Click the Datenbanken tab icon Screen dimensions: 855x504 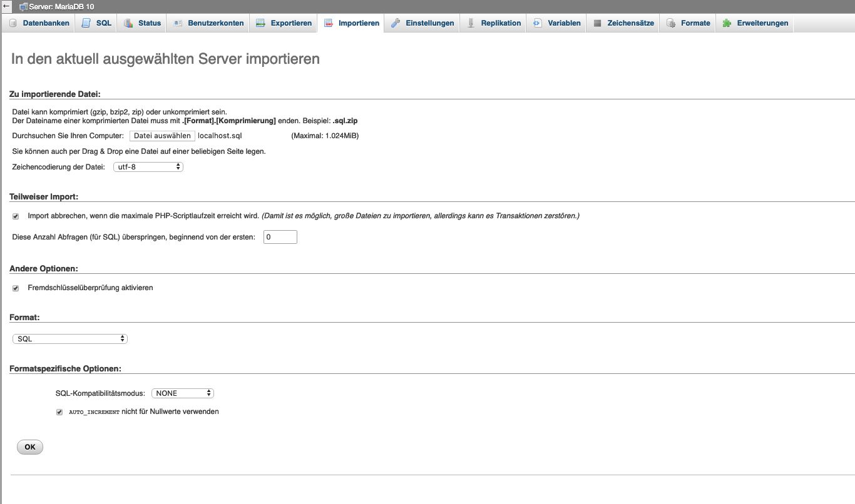(13, 23)
